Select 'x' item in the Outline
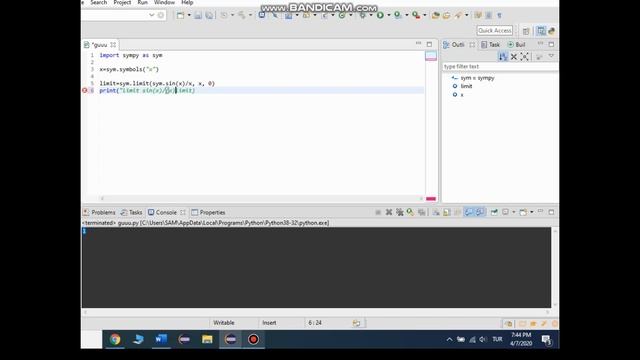 458,95
